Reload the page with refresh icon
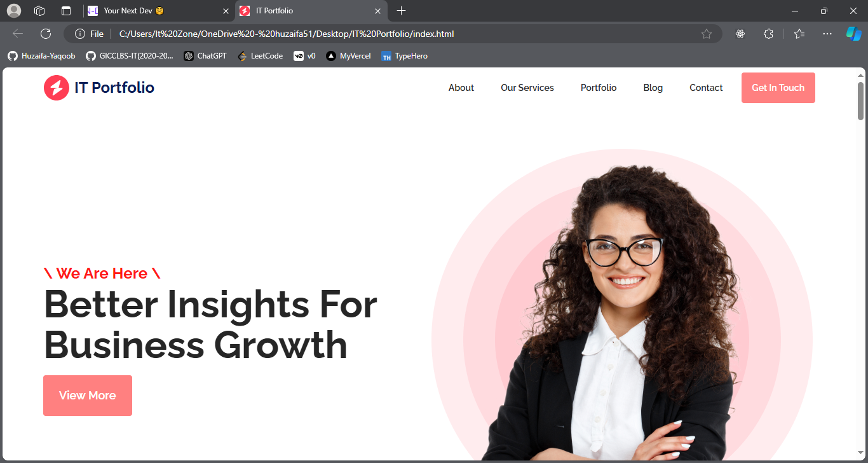The width and height of the screenshot is (868, 463). click(x=46, y=34)
